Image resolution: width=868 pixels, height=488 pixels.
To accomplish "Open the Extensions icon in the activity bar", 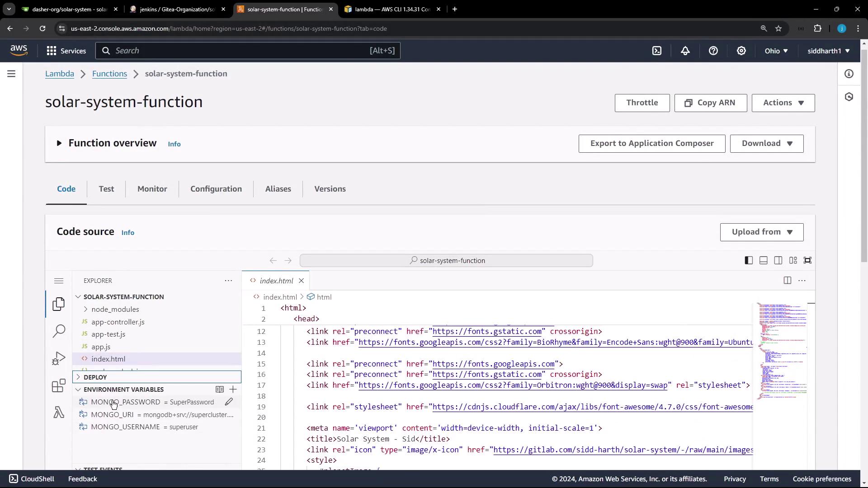I will point(59,386).
